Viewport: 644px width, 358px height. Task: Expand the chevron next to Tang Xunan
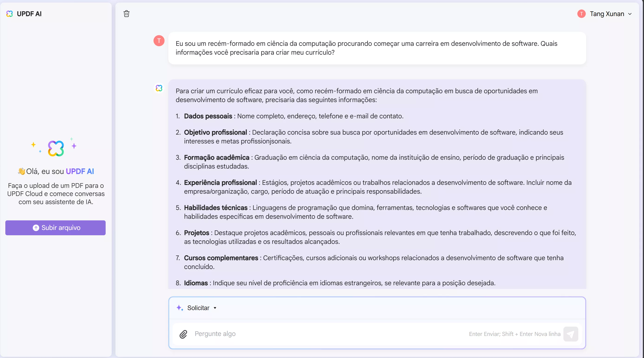pyautogui.click(x=630, y=14)
